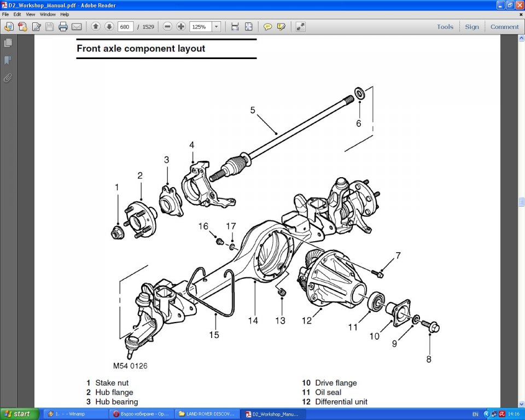Click the scrollbar down arrow

coord(521,404)
